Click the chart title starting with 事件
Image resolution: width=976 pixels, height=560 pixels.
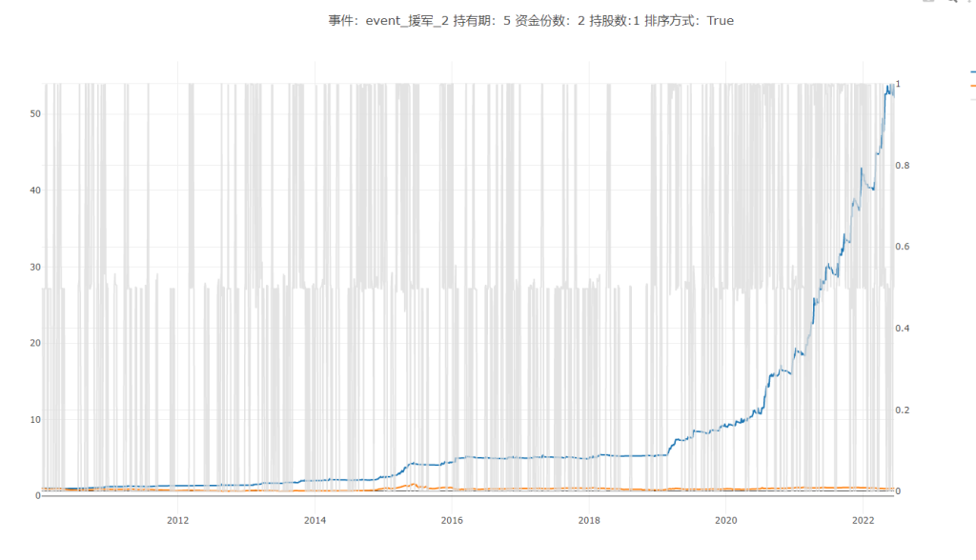coord(531,20)
